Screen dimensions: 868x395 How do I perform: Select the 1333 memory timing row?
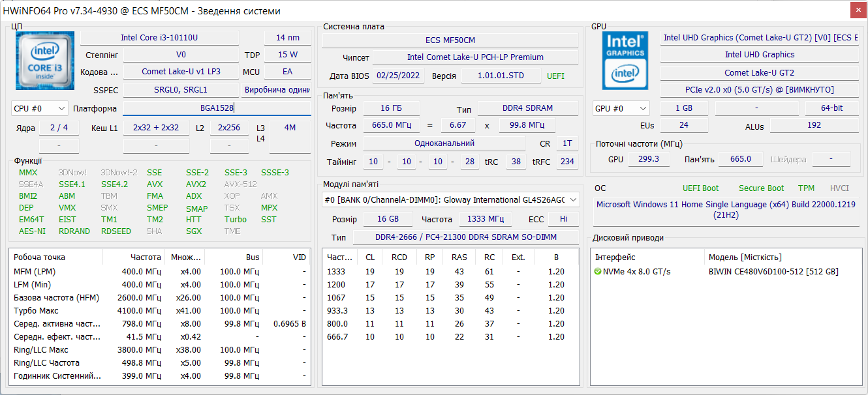click(x=451, y=272)
